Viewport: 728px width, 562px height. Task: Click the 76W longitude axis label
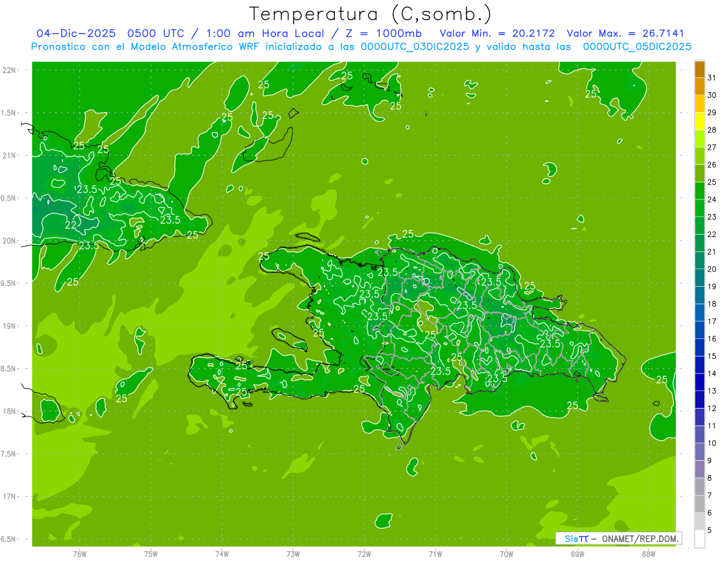point(79,554)
